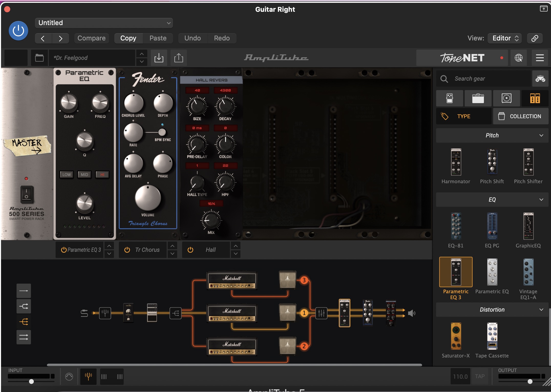The height and width of the screenshot is (392, 551).
Task: Toggle the Parametric EQ HI band button
Action: [x=102, y=175]
